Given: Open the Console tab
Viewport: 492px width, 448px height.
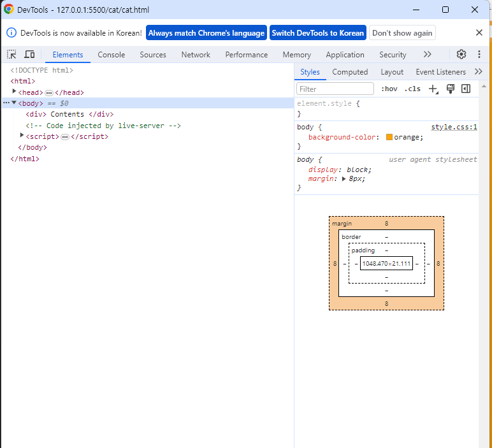Looking at the screenshot, I should point(112,55).
